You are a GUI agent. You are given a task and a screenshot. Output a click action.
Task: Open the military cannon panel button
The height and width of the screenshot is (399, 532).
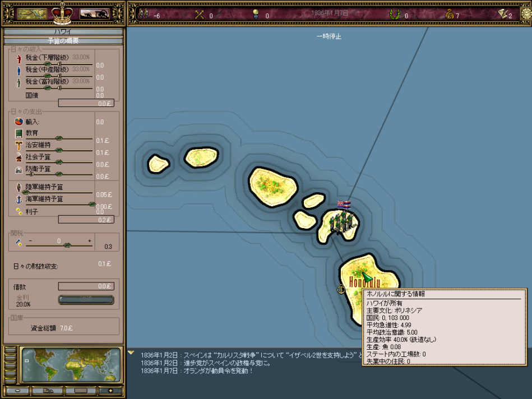pos(94,13)
